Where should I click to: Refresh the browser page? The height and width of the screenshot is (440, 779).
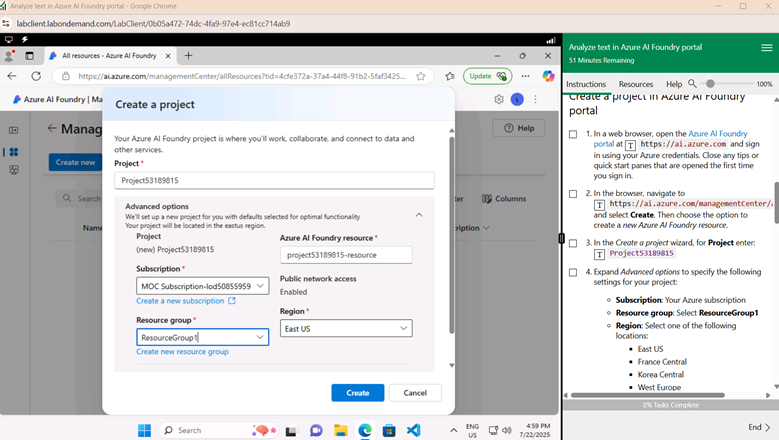36,76
